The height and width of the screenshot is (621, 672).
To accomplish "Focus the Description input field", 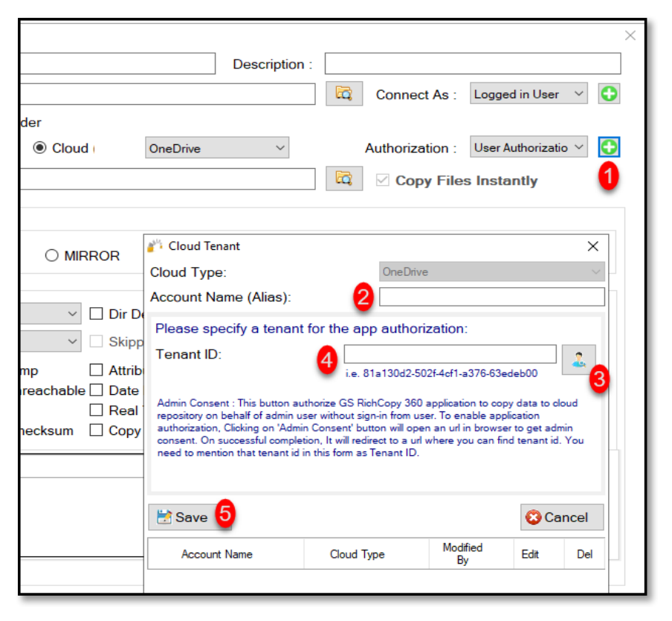I will click(x=473, y=63).
